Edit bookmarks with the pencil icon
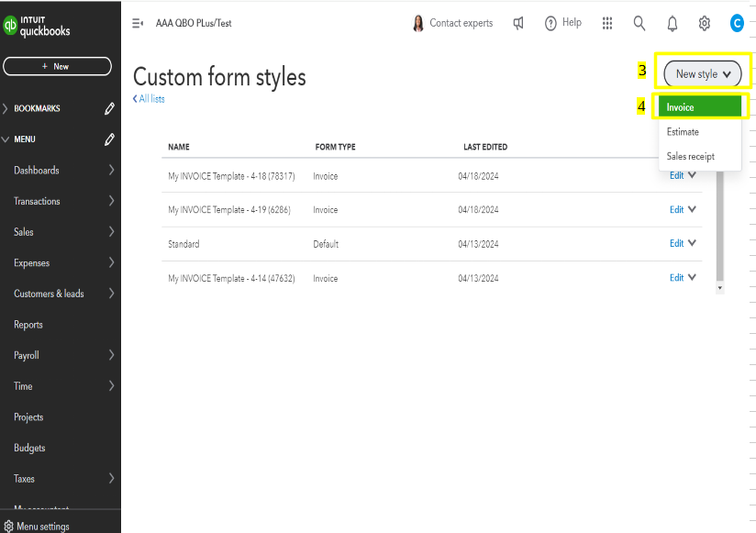The image size is (756, 533). click(x=110, y=108)
